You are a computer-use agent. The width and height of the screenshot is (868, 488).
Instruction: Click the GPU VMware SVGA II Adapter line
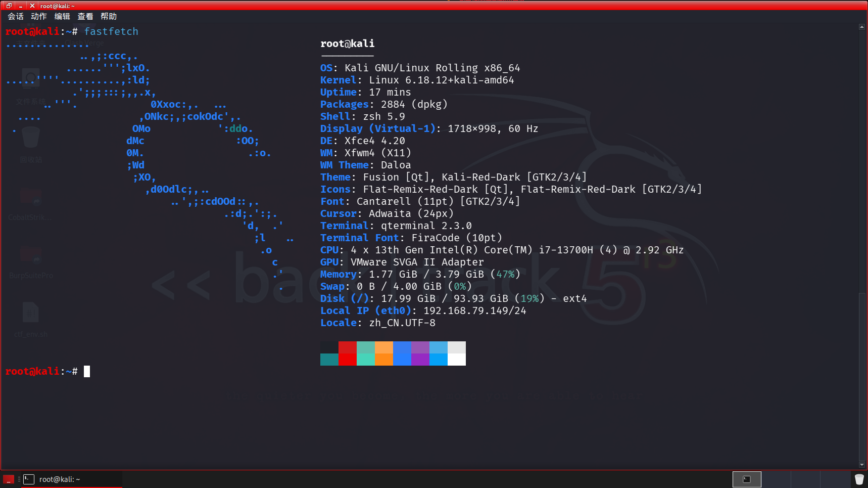point(402,262)
